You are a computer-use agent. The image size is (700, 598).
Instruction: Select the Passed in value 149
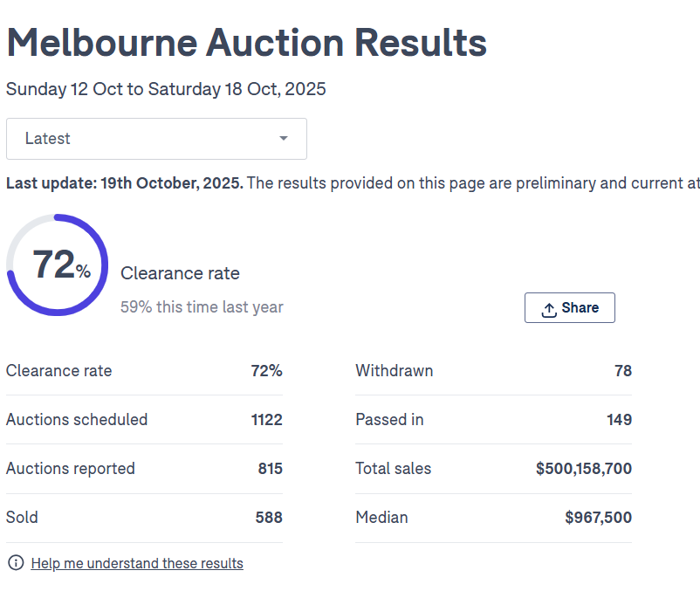[619, 420]
